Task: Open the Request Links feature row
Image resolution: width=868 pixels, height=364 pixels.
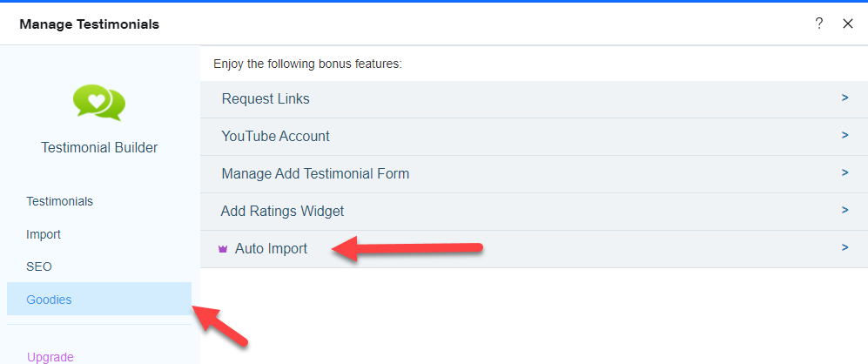Action: pos(534,99)
